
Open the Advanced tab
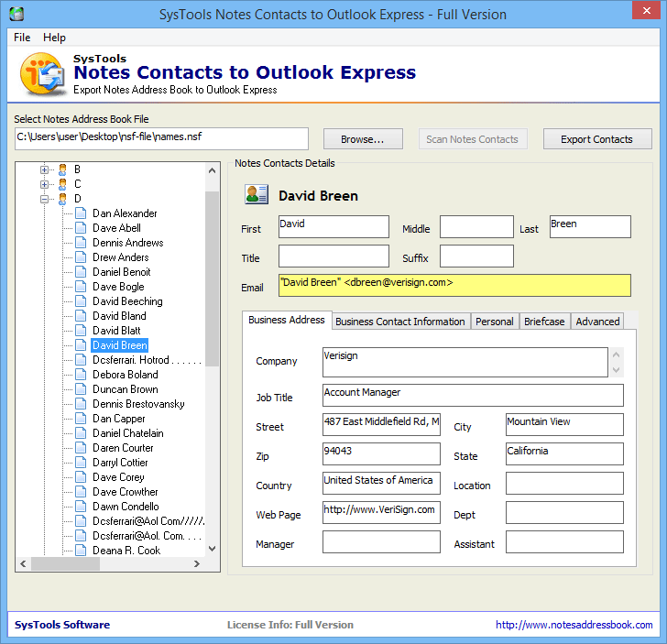pos(597,322)
